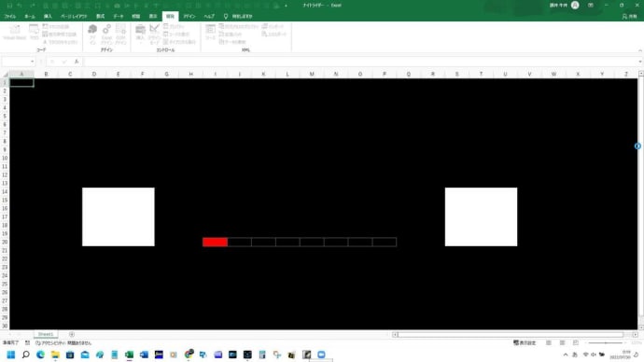644x362 pixels.
Task: Toggle Use Relative References
Action: (x=60, y=35)
